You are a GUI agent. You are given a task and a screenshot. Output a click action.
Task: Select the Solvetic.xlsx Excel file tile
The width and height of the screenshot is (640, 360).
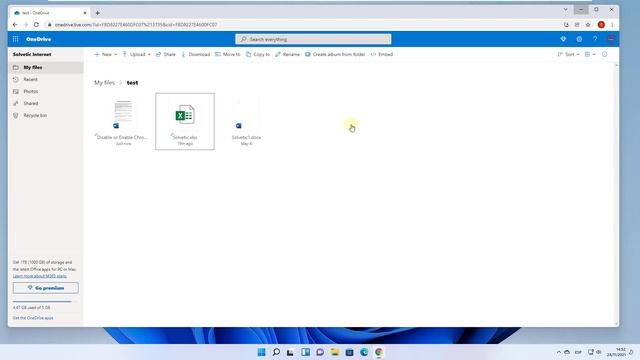click(185, 121)
